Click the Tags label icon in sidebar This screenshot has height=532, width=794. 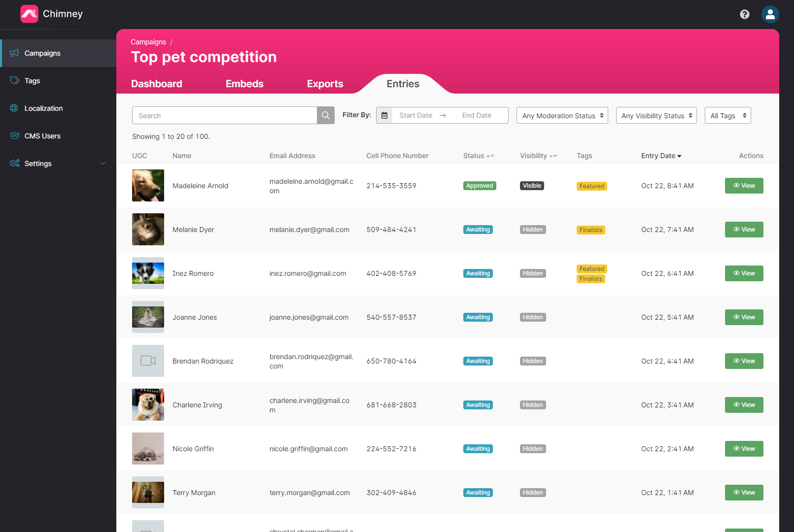pos(14,80)
